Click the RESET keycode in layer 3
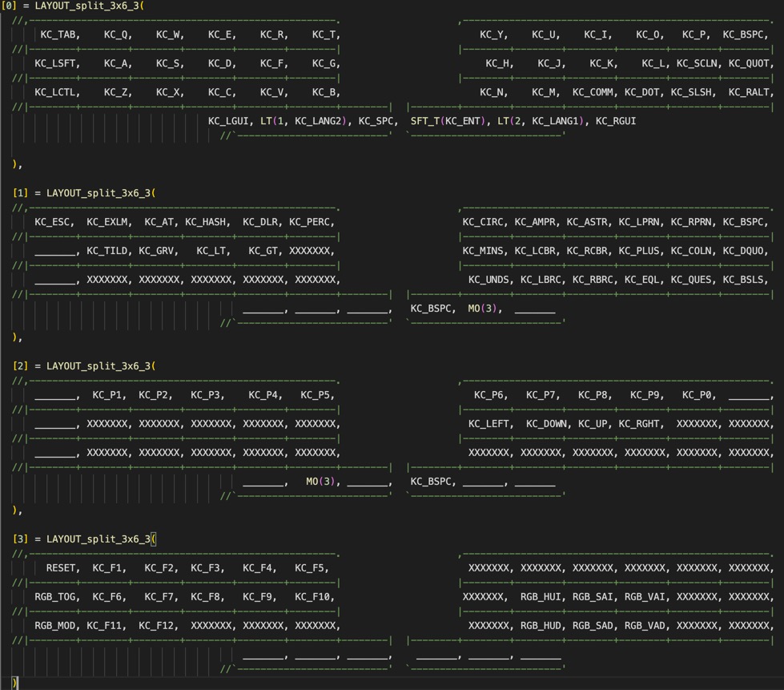Screen dimensions: 784x690 click(x=61, y=568)
